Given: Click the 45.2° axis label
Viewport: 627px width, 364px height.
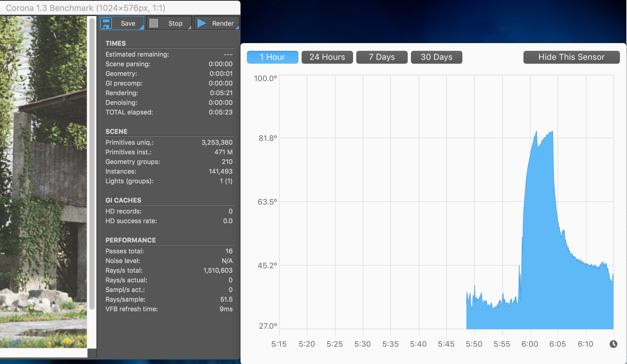Looking at the screenshot, I should click(267, 266).
